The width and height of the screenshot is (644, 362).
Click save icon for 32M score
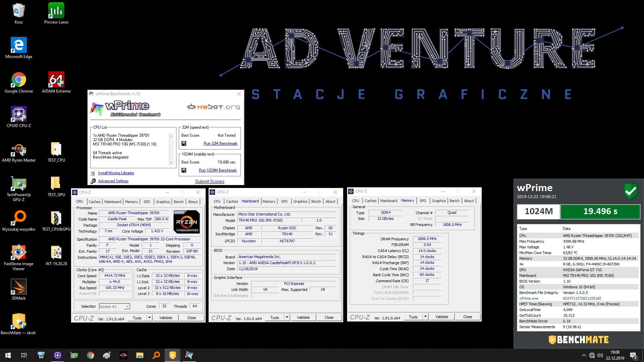[x=184, y=143]
